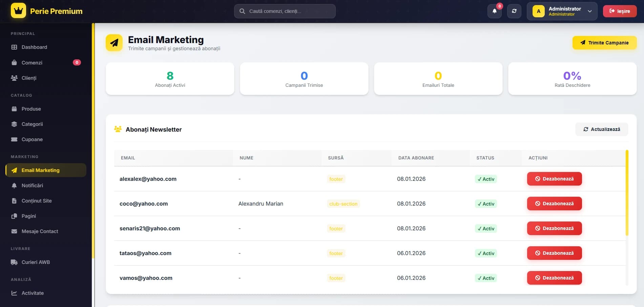Open Cupoane from the sidebar
Image resolution: width=644 pixels, height=307 pixels.
coord(32,139)
